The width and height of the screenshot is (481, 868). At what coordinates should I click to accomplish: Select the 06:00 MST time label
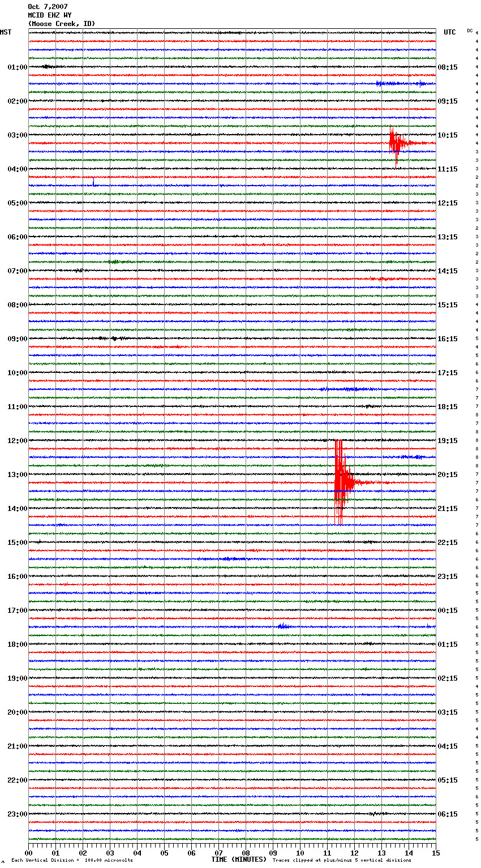(x=18, y=237)
